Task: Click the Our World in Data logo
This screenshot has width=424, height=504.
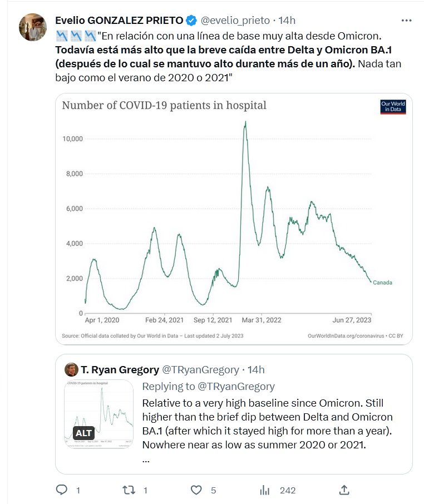Action: 393,107
